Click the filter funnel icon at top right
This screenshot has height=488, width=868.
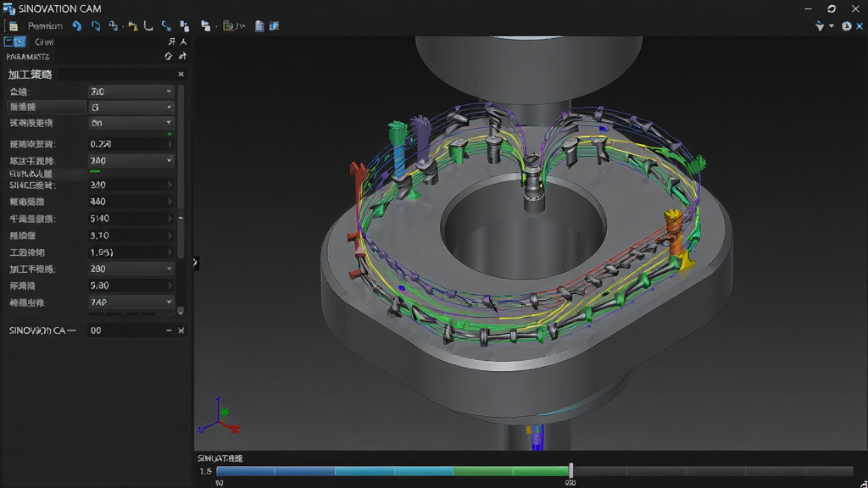pos(820,26)
